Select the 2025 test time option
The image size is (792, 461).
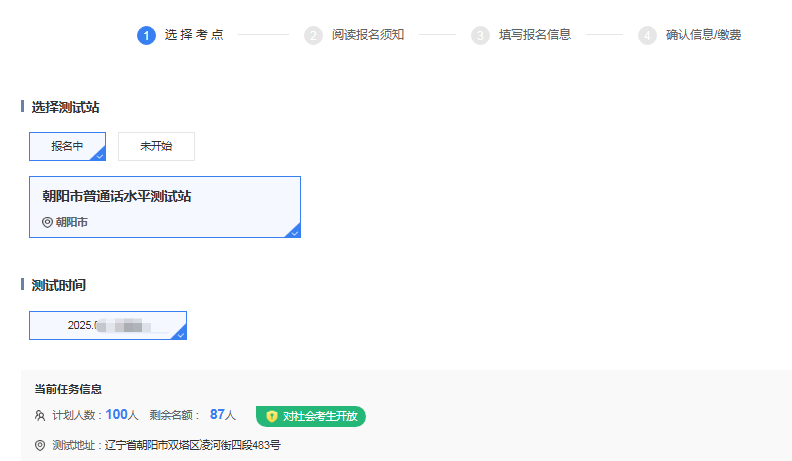[x=107, y=325]
